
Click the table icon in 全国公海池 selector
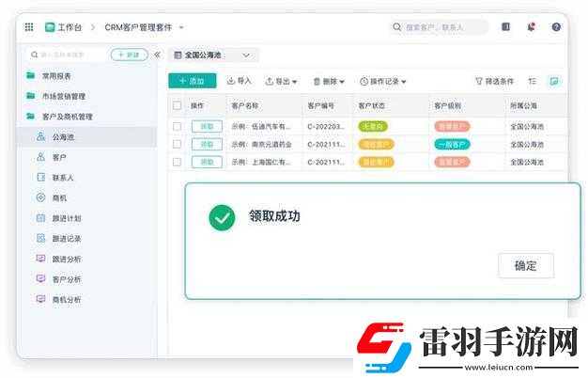[x=178, y=55]
